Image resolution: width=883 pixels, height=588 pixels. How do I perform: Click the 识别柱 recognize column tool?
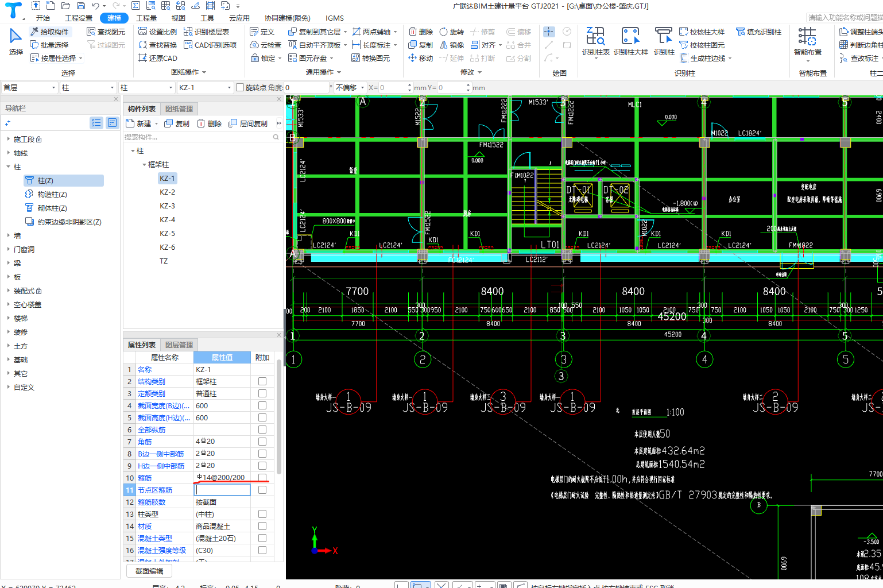664,42
